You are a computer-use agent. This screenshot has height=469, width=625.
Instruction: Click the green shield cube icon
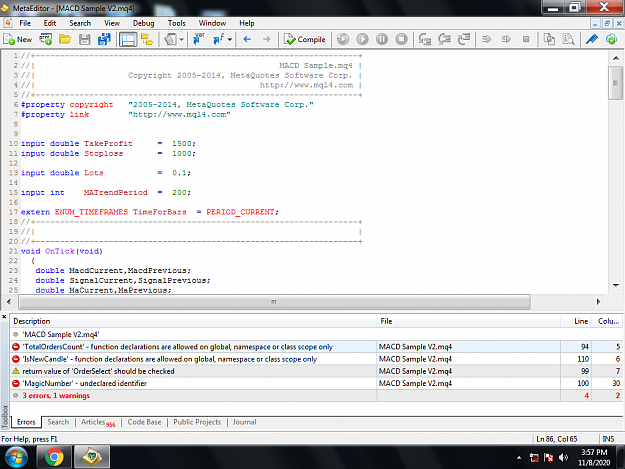pyautogui.click(x=611, y=39)
